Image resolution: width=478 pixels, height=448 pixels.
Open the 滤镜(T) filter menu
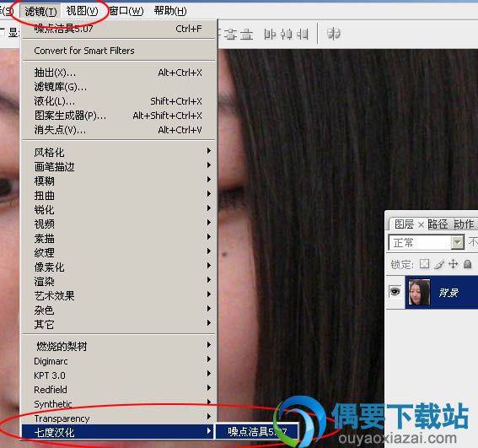pos(40,12)
